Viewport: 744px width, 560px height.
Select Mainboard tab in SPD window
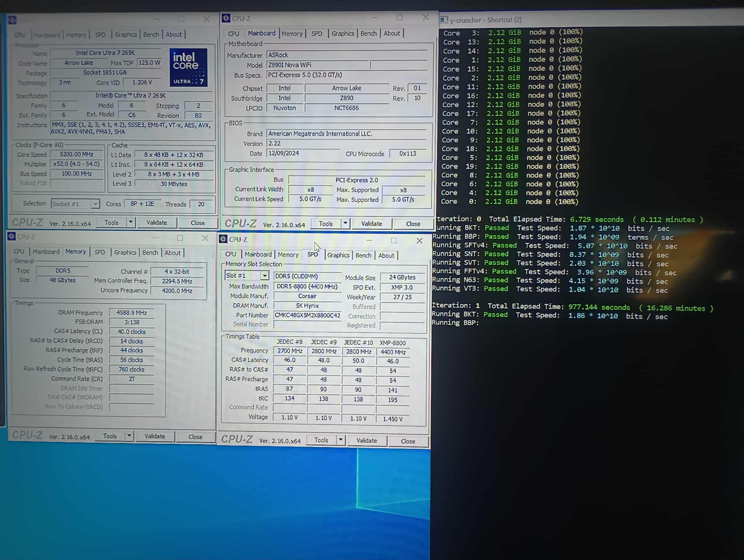click(x=258, y=255)
